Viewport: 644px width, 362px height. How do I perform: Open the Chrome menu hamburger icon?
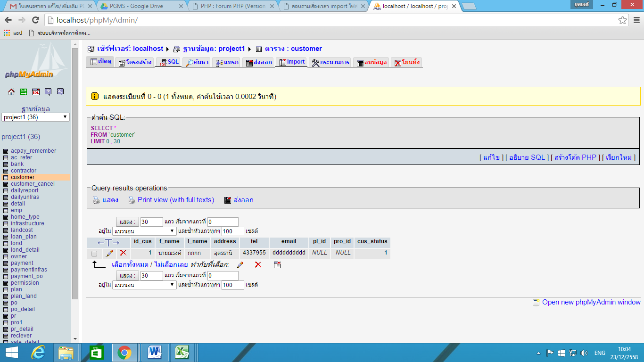pos(636,20)
